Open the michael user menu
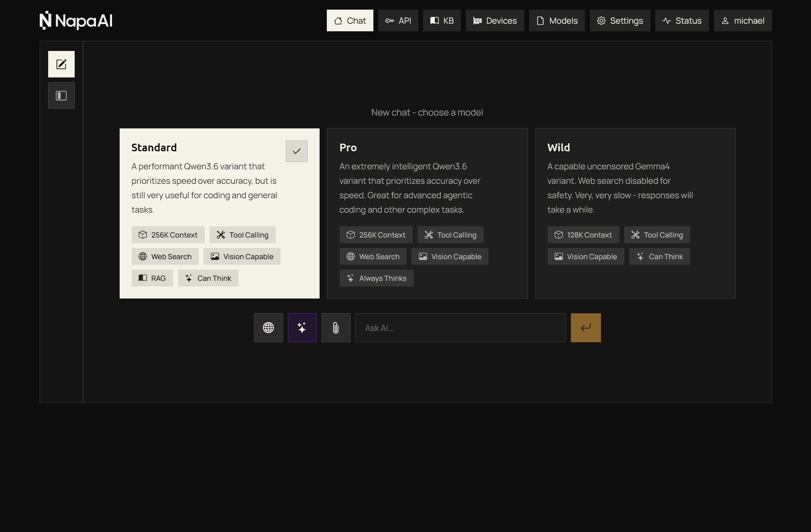The height and width of the screenshot is (532, 811). coord(743,20)
